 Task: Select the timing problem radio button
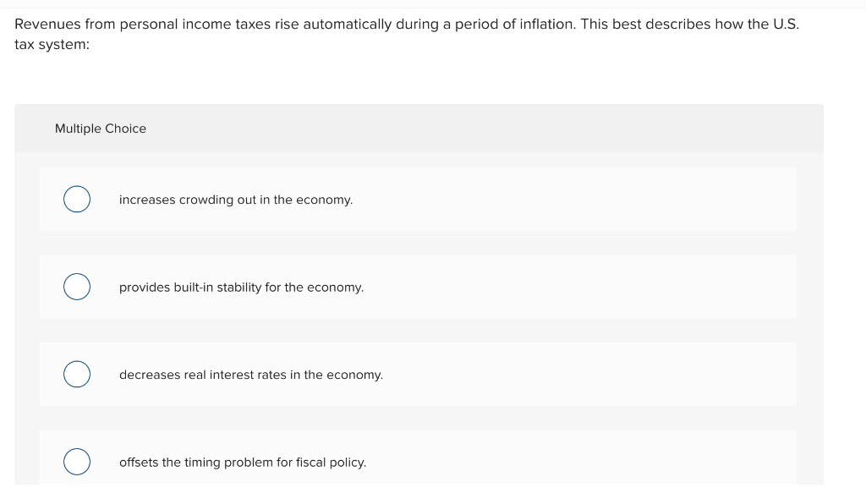[77, 462]
